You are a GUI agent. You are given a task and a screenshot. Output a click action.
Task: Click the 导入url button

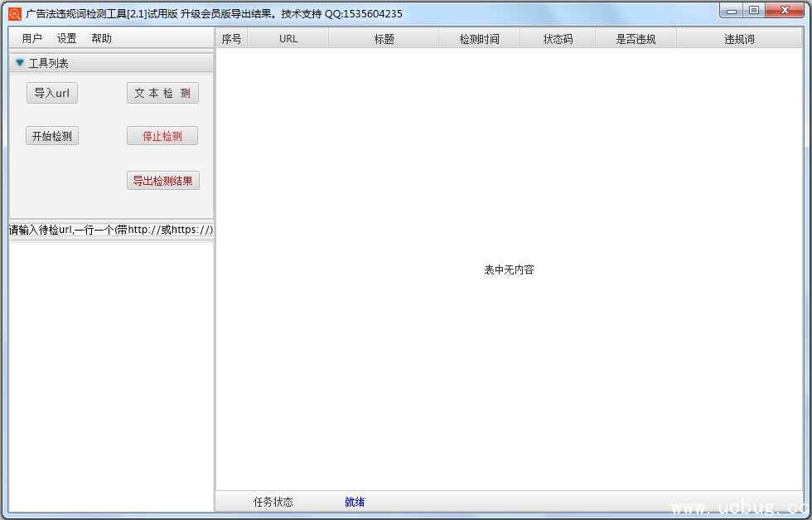tap(52, 93)
